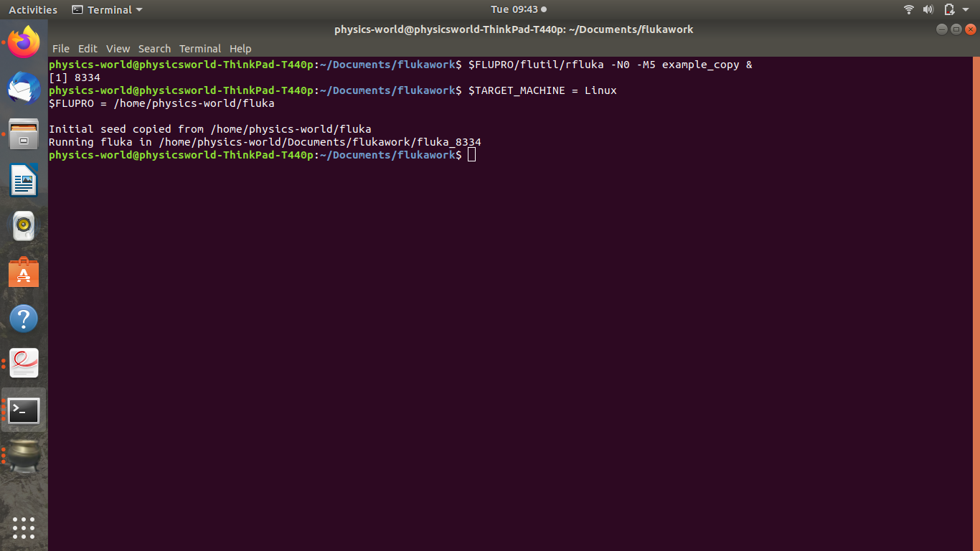Open the cauldron application dock icon
Image resolution: width=980 pixels, height=551 pixels.
[x=24, y=456]
